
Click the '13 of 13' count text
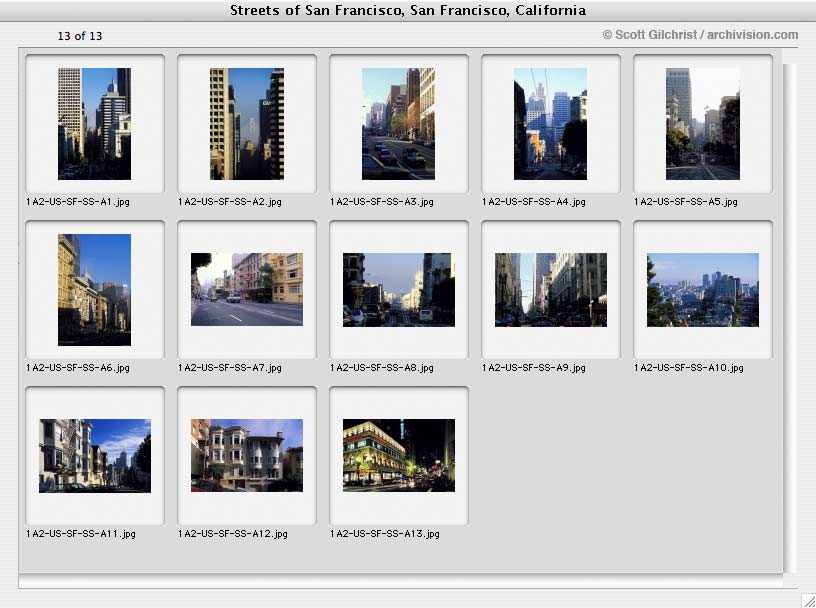click(x=80, y=36)
